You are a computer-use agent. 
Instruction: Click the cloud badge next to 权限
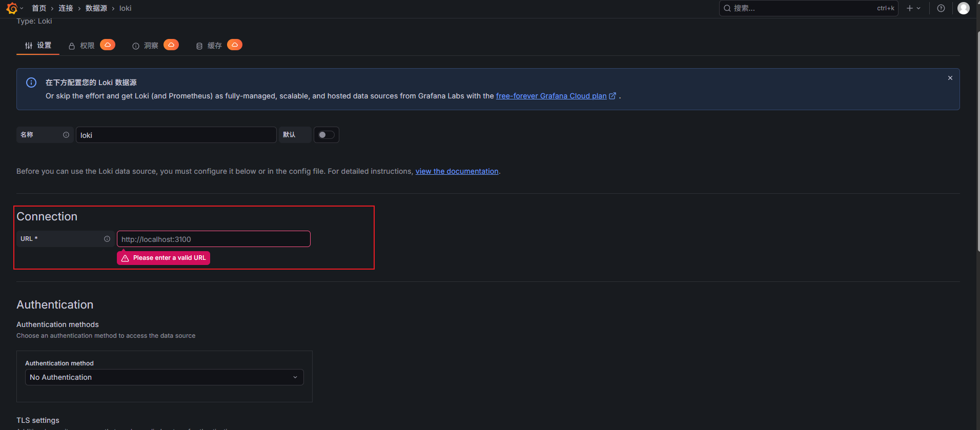pyautogui.click(x=108, y=45)
